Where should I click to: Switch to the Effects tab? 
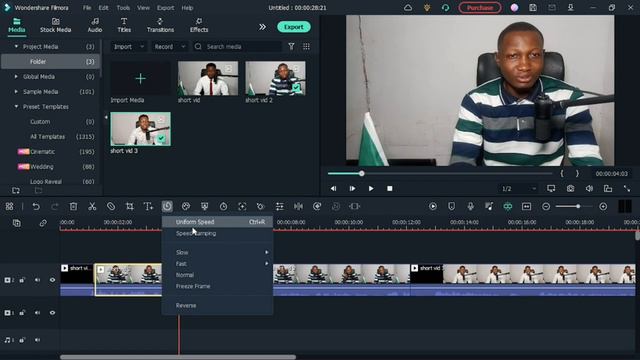[x=199, y=25]
